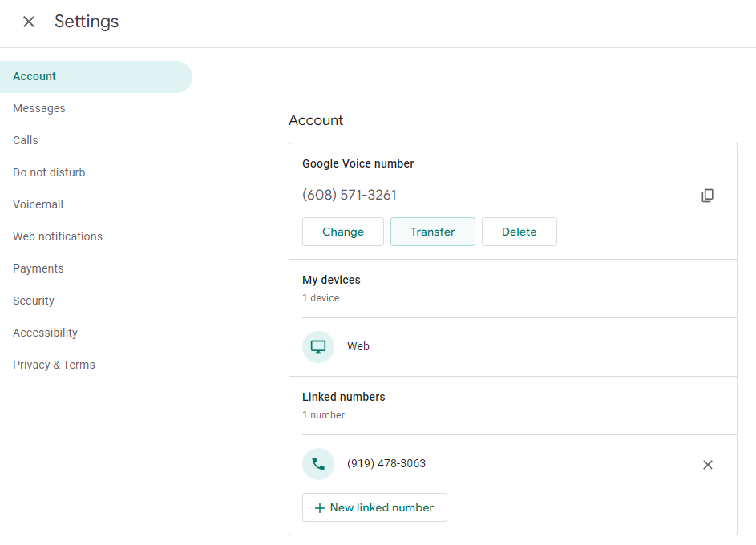
Task: Open the Account settings section
Action: coord(96,77)
